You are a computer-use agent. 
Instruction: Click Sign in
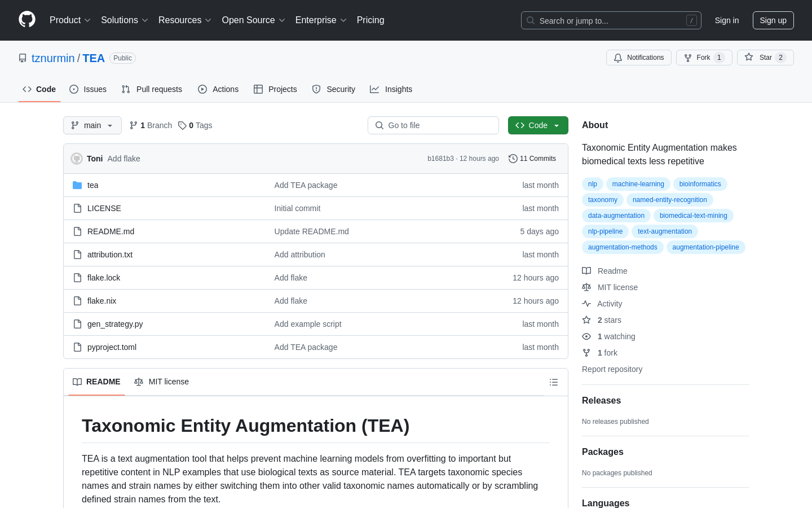pyautogui.click(x=727, y=20)
